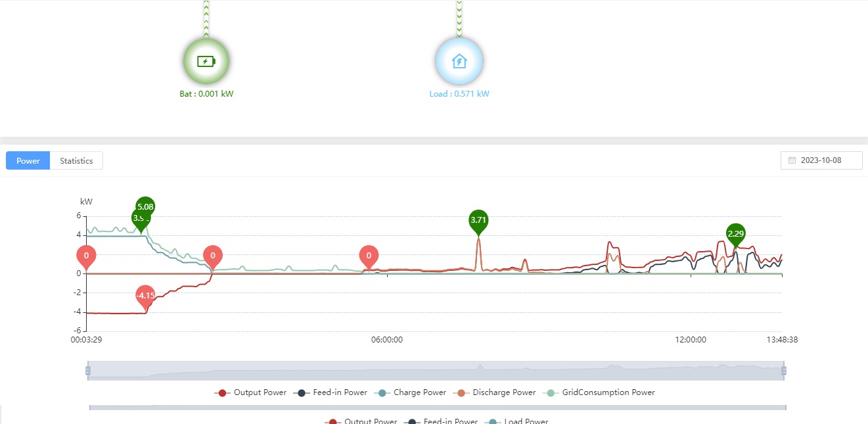
Task: Toggle Output Power series in first legend
Action: [x=250, y=392]
